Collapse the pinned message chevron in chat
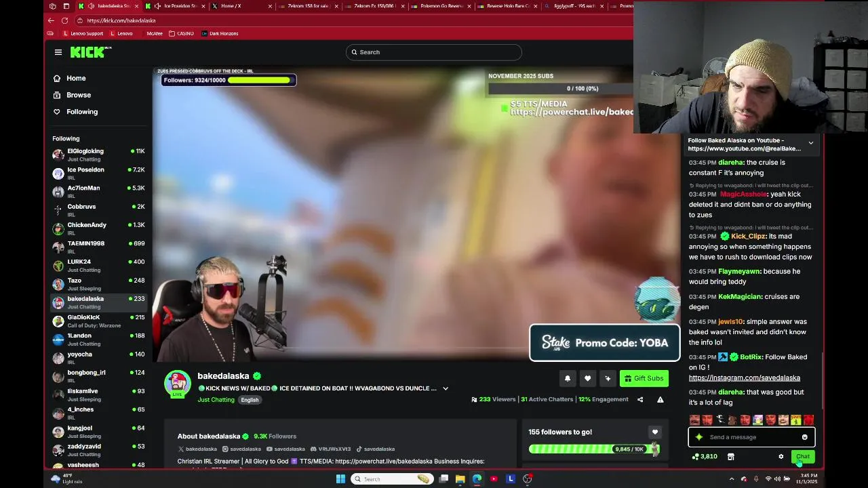 coord(810,143)
